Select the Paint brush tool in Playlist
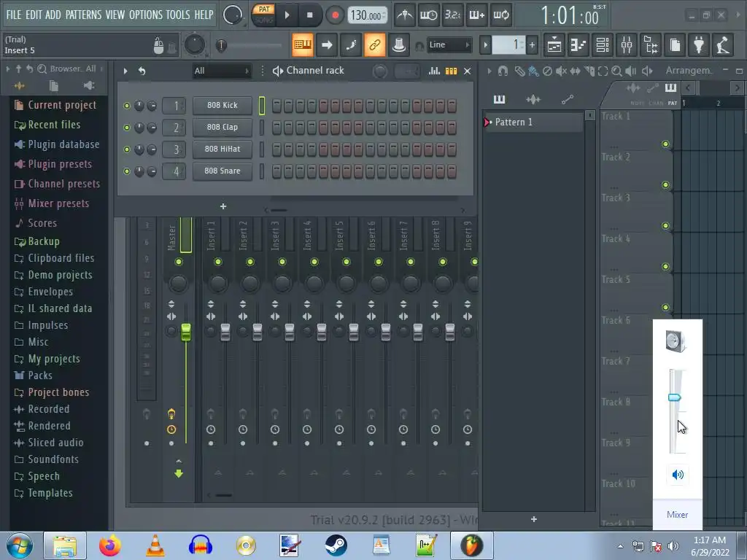 pyautogui.click(x=533, y=71)
